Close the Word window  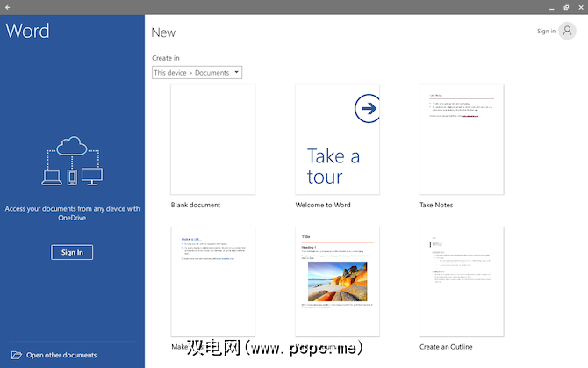(581, 7)
